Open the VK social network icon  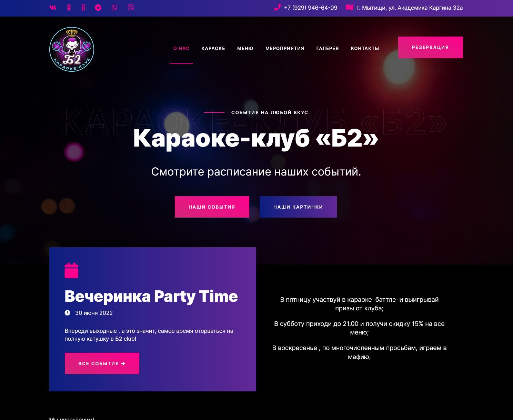click(x=53, y=8)
